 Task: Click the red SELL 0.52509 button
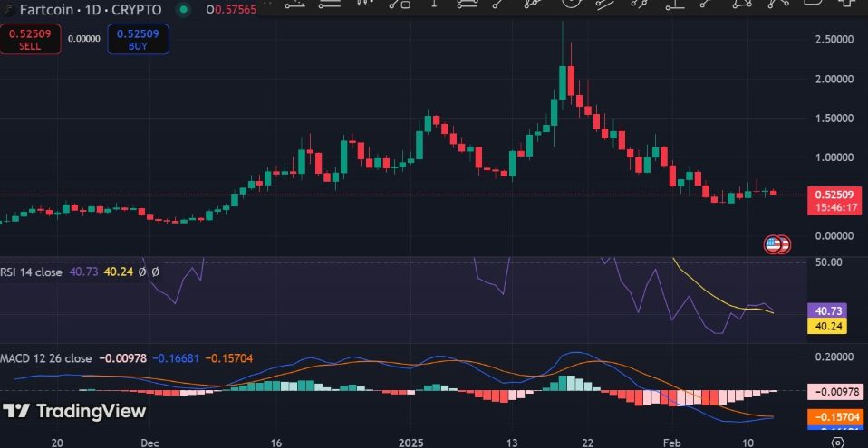coord(31,39)
